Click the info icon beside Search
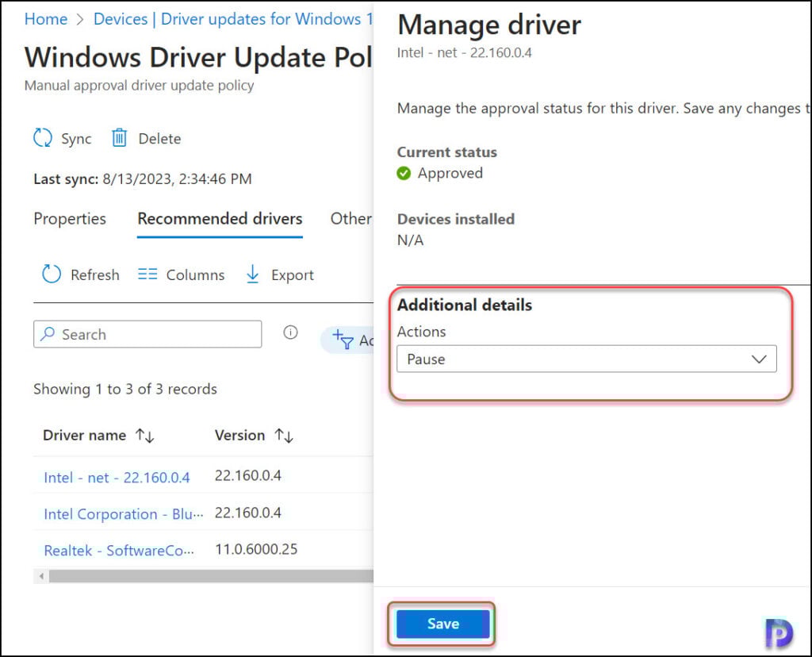Screen dimensions: 812x657 pyautogui.click(x=290, y=332)
